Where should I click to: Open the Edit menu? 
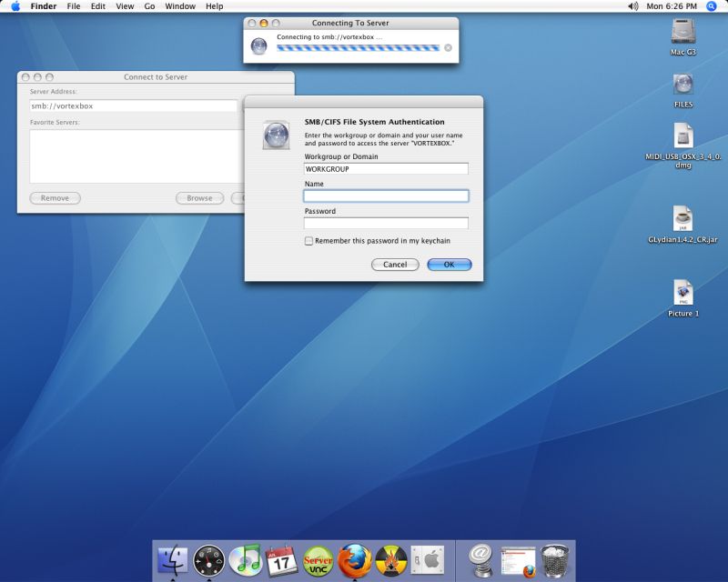click(x=98, y=6)
